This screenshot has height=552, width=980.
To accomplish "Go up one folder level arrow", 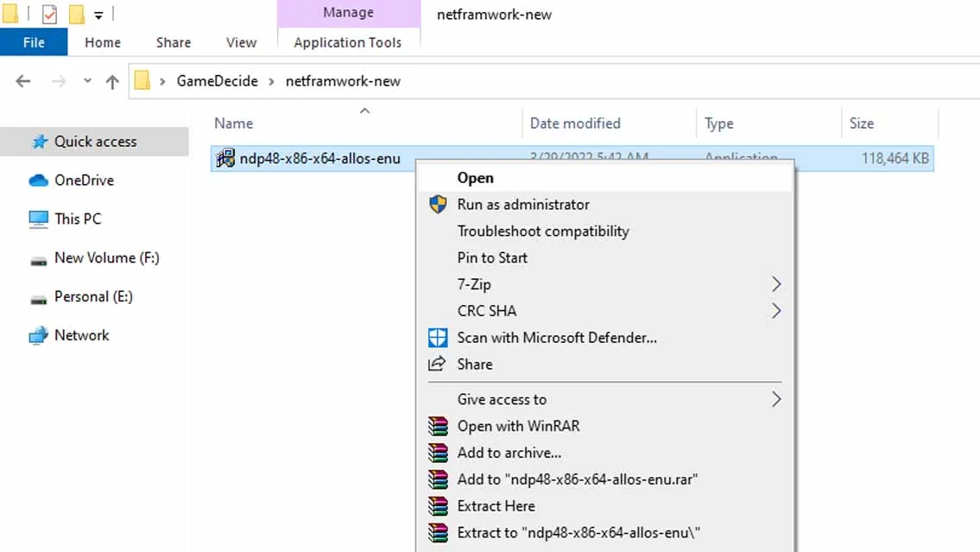I will click(x=112, y=81).
